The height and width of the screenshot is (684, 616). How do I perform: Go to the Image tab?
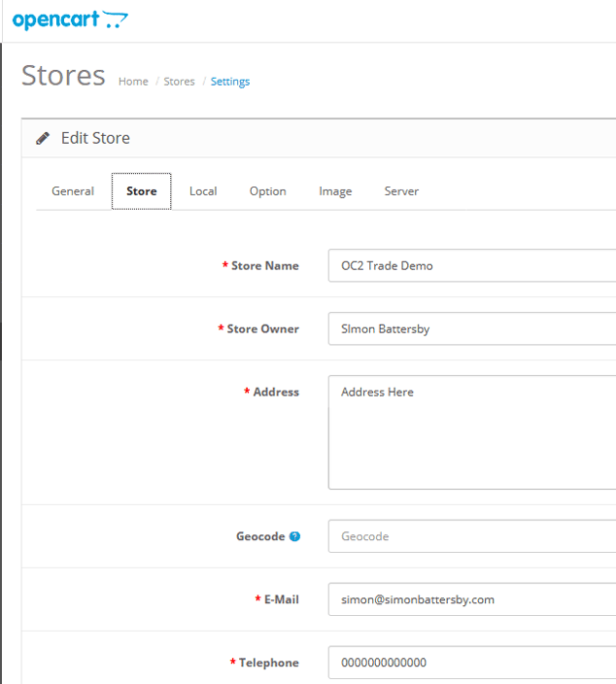(x=335, y=191)
